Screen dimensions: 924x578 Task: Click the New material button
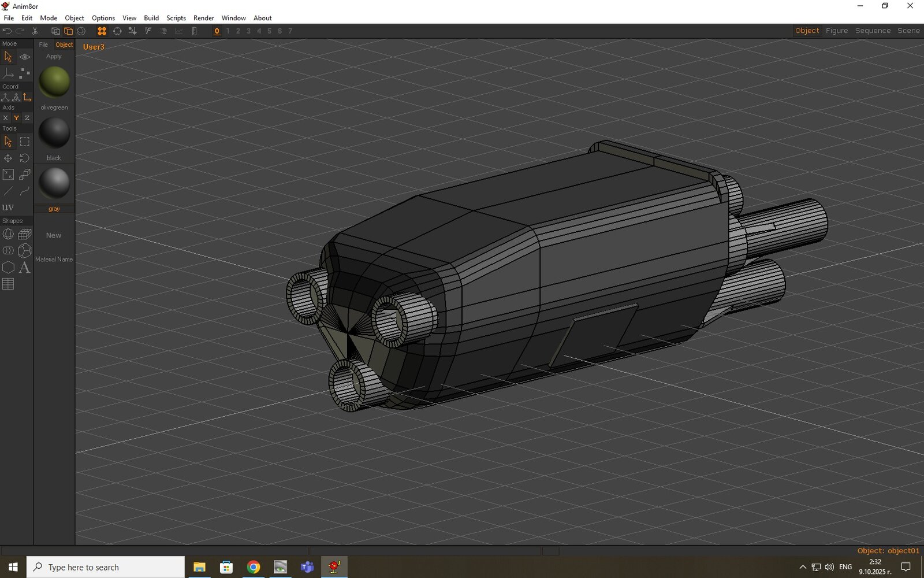(x=54, y=235)
